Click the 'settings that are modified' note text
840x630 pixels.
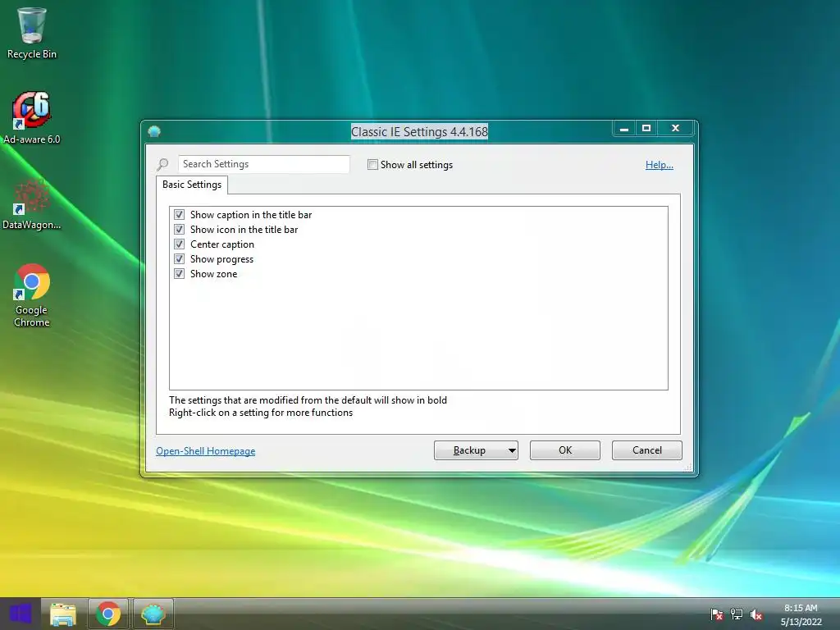(x=308, y=400)
